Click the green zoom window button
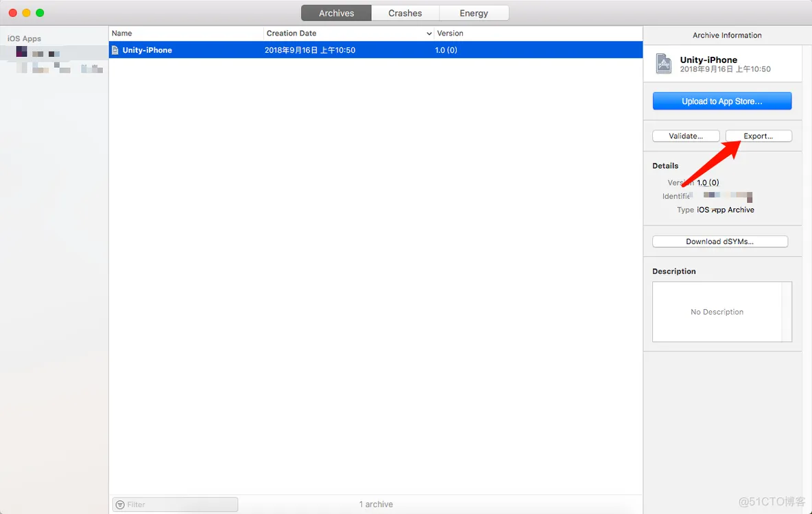Viewport: 812px width, 514px height. point(40,13)
